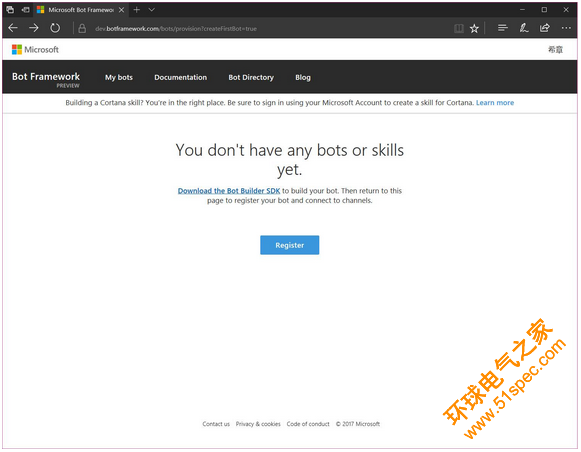Follow Download the Bot Builder SDK link
This screenshot has width=581, height=452.
coord(229,191)
